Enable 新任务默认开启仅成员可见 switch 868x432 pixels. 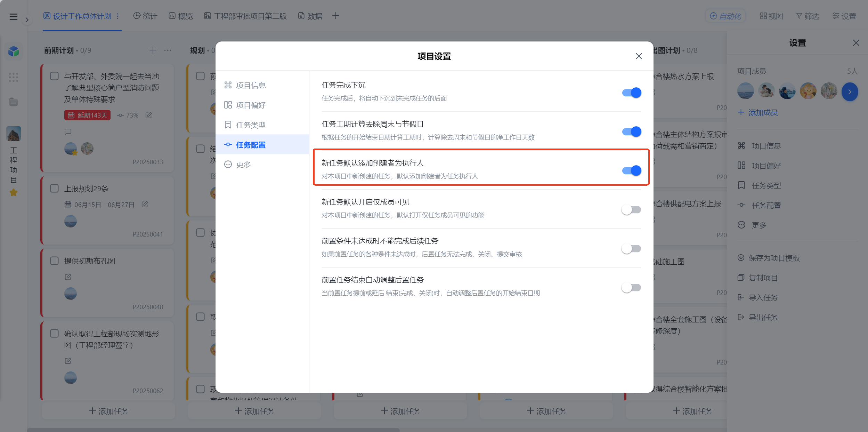pyautogui.click(x=631, y=209)
